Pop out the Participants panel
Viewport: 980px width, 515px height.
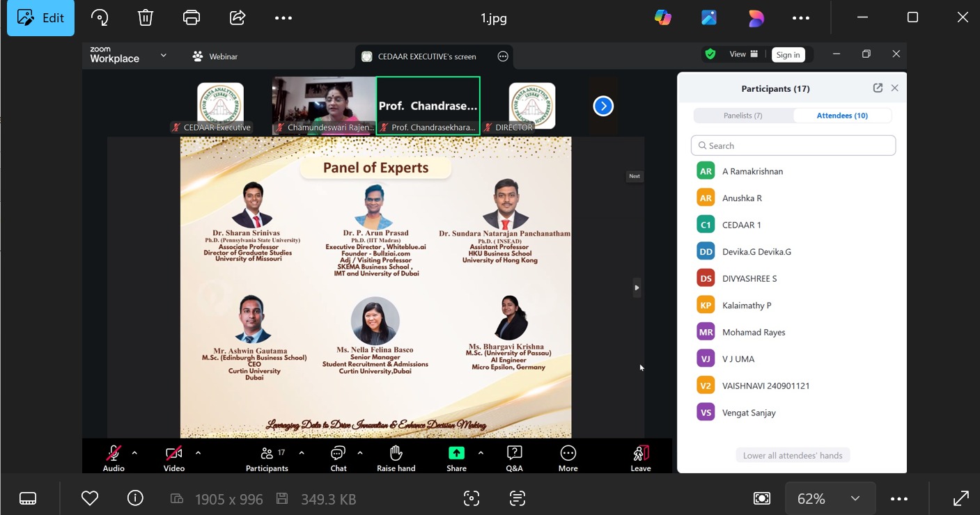878,88
